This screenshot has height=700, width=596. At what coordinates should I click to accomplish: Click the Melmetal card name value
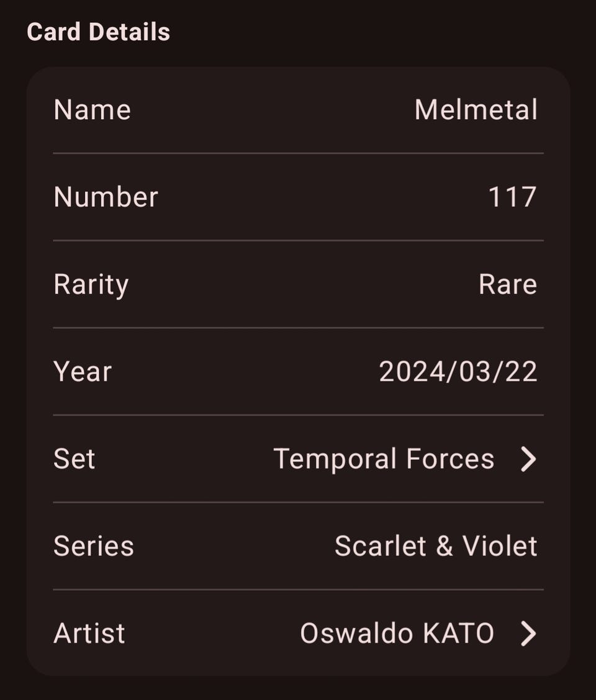point(476,110)
